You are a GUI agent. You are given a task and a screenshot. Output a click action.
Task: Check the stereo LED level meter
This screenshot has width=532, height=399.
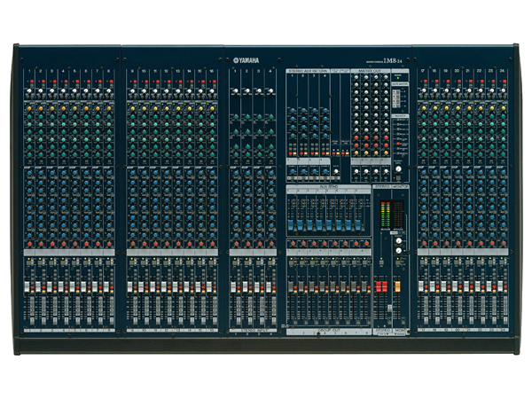(x=385, y=215)
